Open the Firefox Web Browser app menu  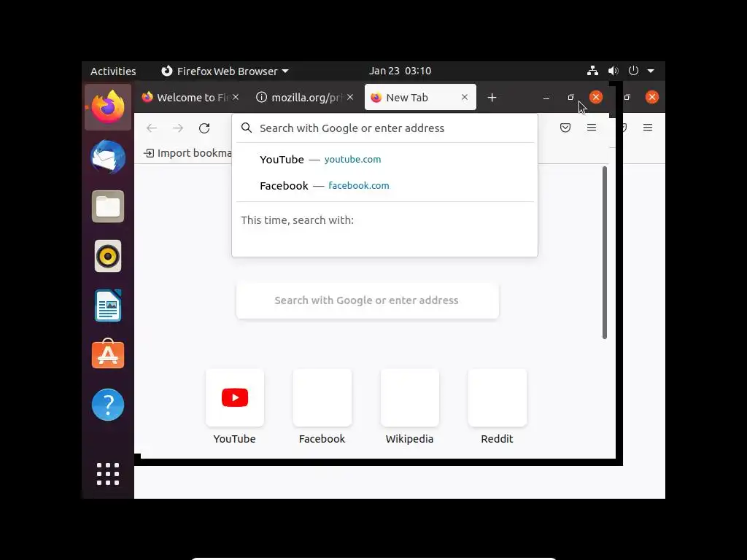coord(225,71)
